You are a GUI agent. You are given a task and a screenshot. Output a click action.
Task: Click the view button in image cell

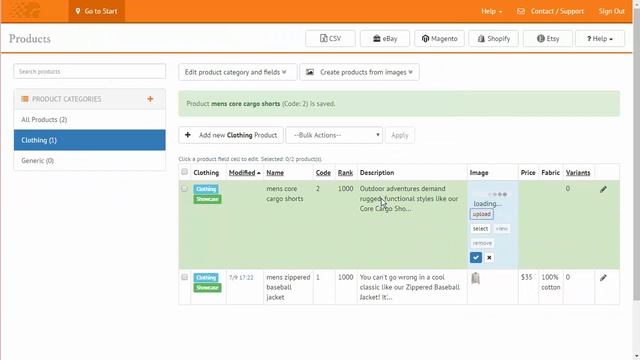click(x=502, y=229)
